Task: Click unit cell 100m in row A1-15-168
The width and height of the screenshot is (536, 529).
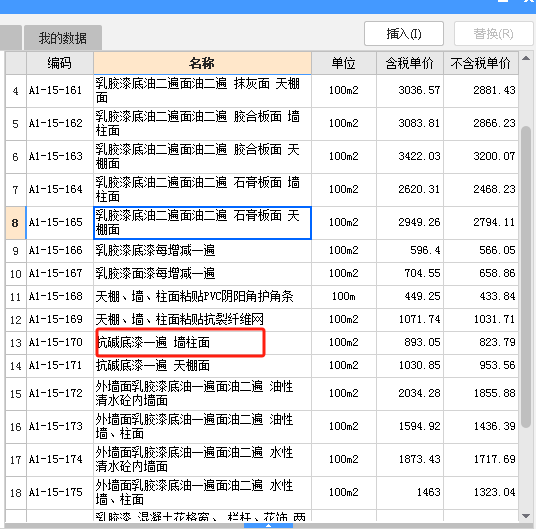Action: [344, 297]
